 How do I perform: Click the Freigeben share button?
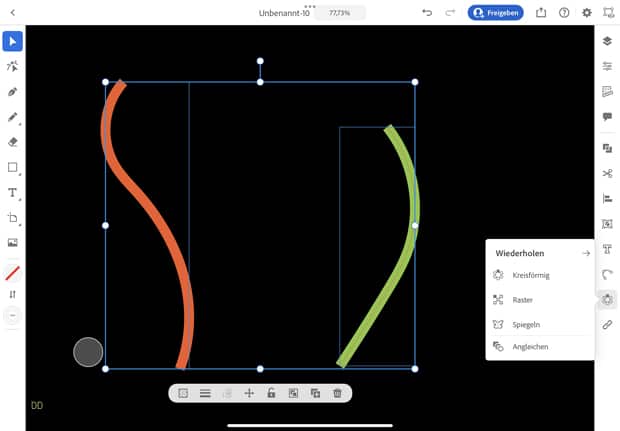coord(495,13)
